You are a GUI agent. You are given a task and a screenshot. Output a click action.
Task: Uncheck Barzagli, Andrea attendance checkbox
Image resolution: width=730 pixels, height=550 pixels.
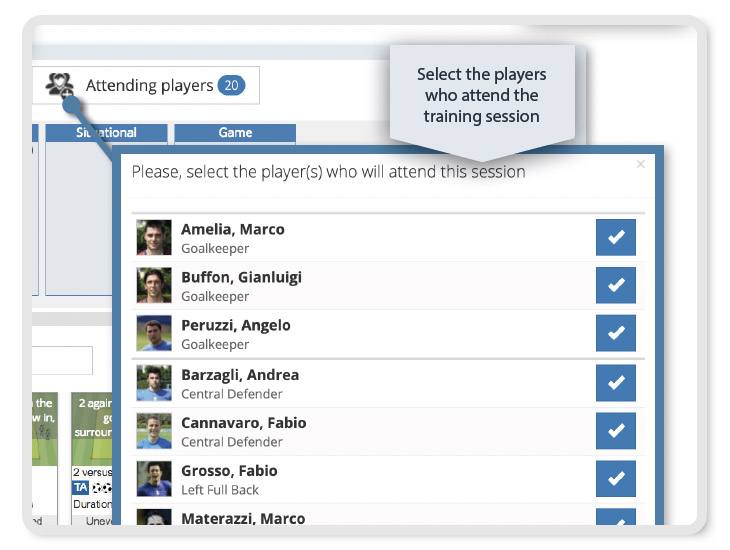click(x=615, y=383)
